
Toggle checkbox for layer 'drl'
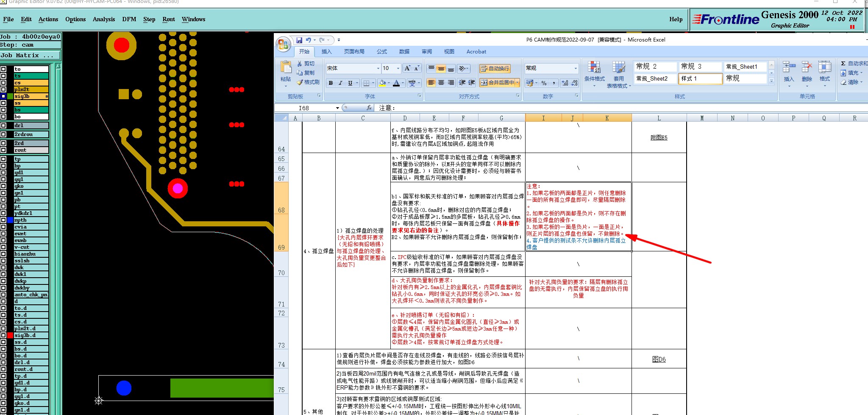[x=3, y=125]
